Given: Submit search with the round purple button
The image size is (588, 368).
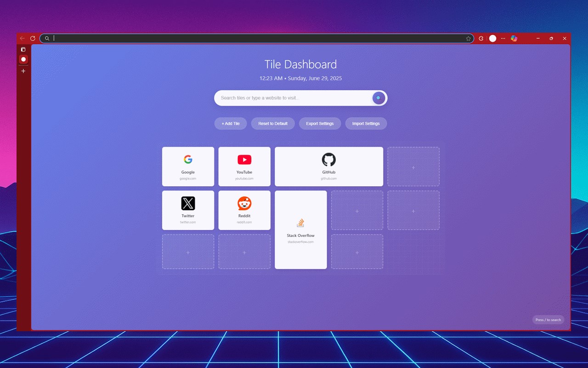Looking at the screenshot, I should point(379,98).
